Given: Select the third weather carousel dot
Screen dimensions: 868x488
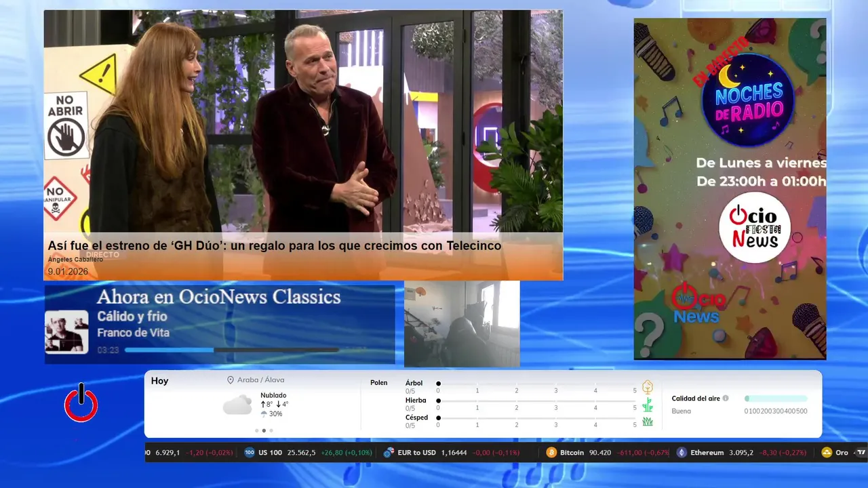Looking at the screenshot, I should (271, 430).
